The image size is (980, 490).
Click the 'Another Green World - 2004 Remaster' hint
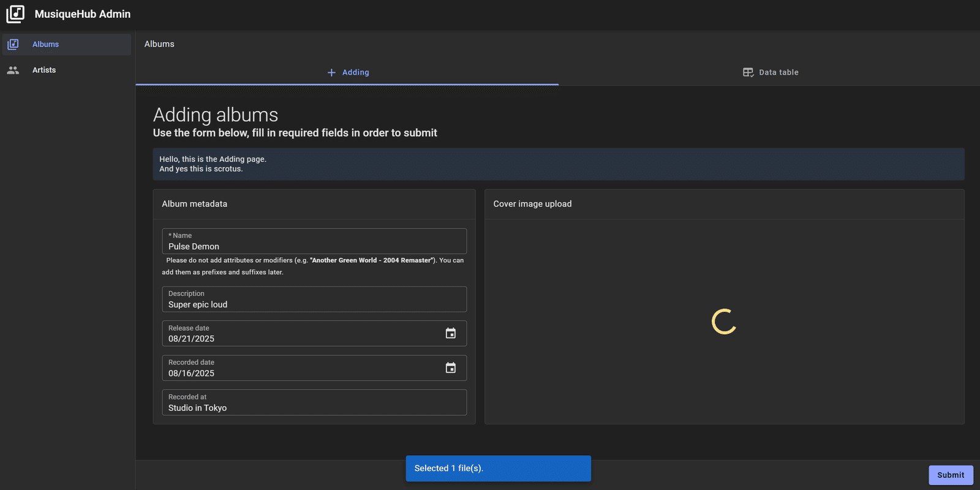coord(372,260)
